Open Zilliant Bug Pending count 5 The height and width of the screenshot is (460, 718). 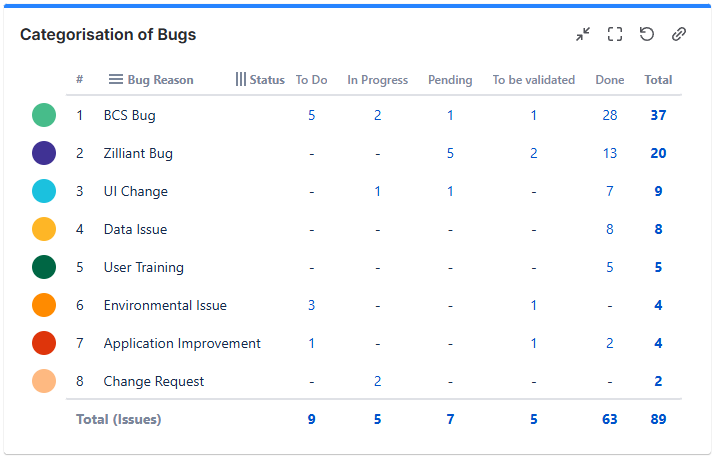(450, 153)
